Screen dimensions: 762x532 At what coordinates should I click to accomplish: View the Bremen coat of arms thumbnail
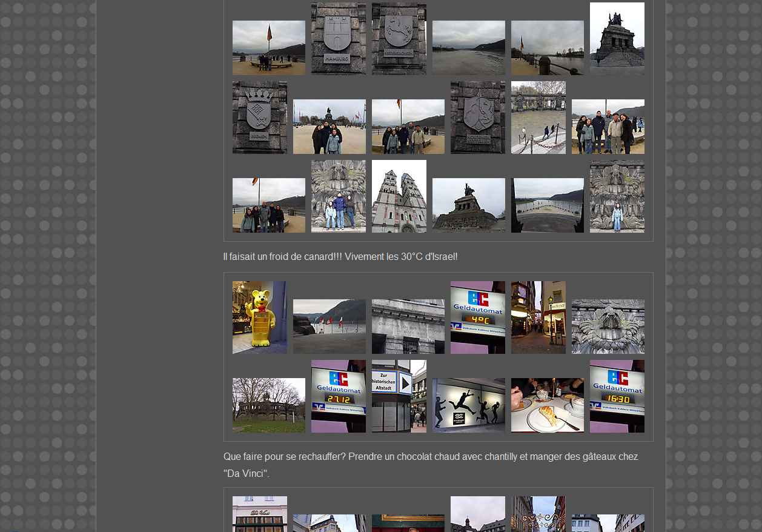[x=259, y=118]
